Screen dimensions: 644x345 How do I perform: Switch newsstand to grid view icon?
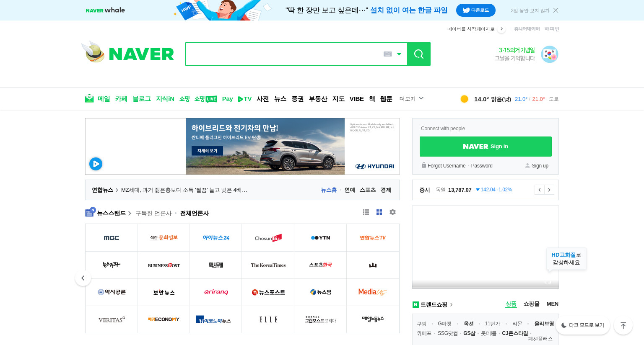(379, 212)
